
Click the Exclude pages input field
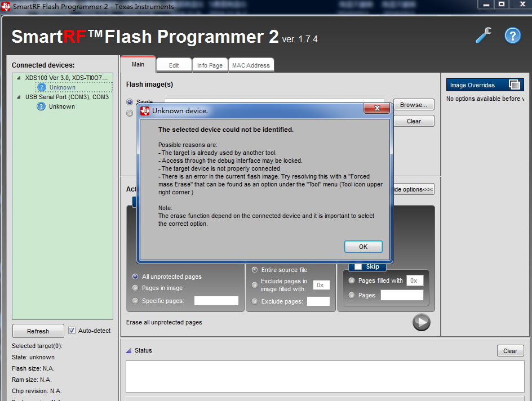point(318,301)
